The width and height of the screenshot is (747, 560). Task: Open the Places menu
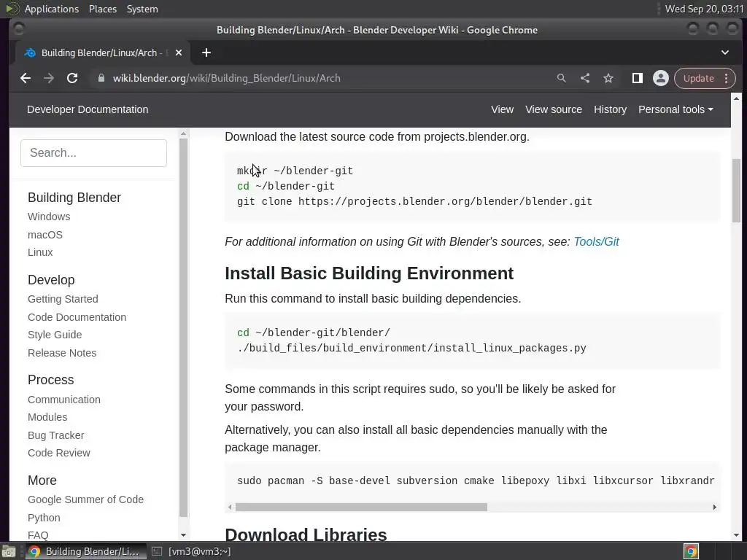[x=103, y=9]
